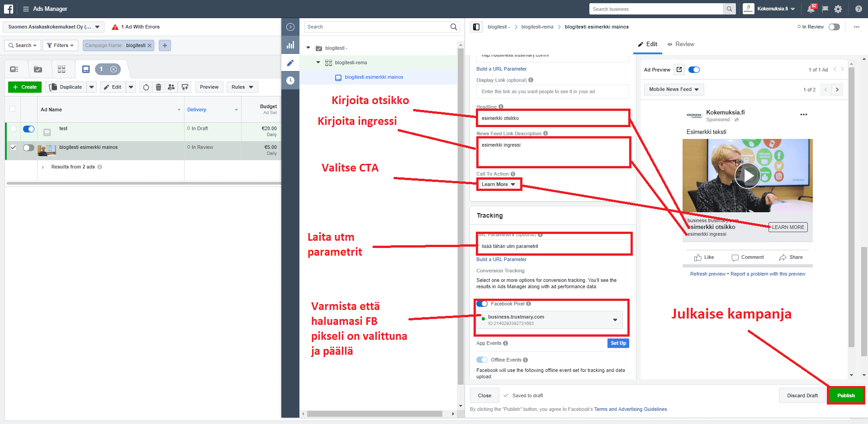
Task: Click the Create button
Action: [x=25, y=87]
